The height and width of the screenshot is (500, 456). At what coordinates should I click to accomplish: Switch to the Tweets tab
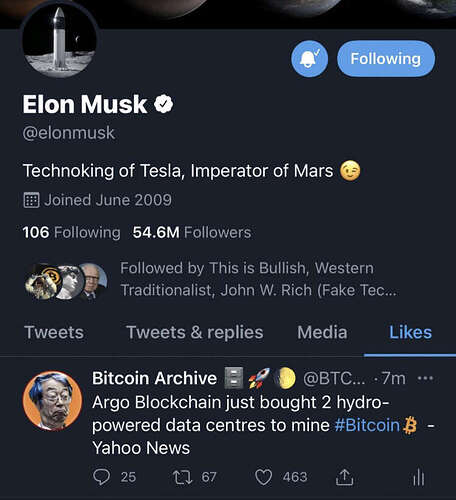coord(54,332)
